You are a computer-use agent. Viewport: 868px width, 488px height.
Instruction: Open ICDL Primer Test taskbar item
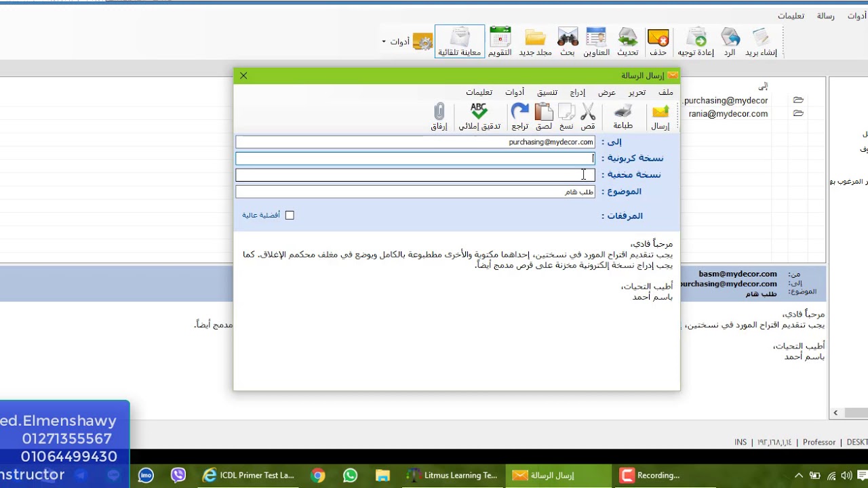(249, 475)
